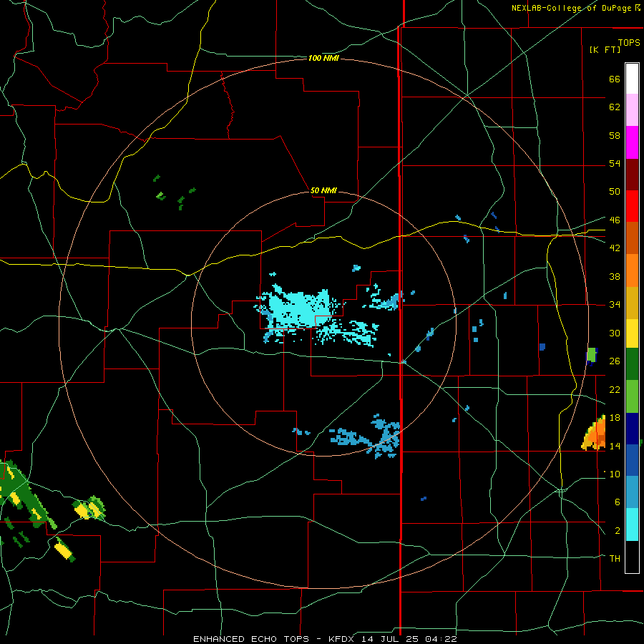Click the "54" legend value
This screenshot has height=644, width=644.
coord(615,163)
